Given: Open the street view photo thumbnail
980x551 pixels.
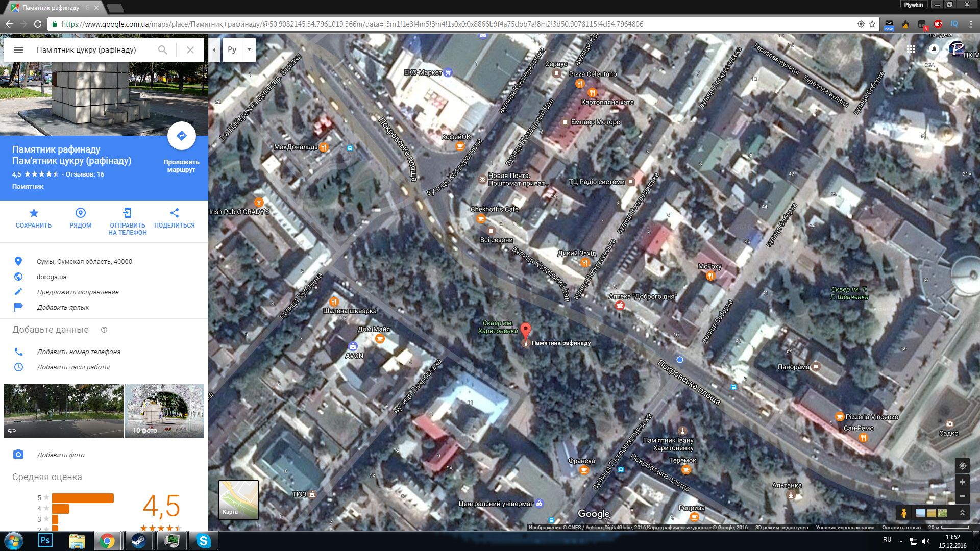Looking at the screenshot, I should [64, 411].
